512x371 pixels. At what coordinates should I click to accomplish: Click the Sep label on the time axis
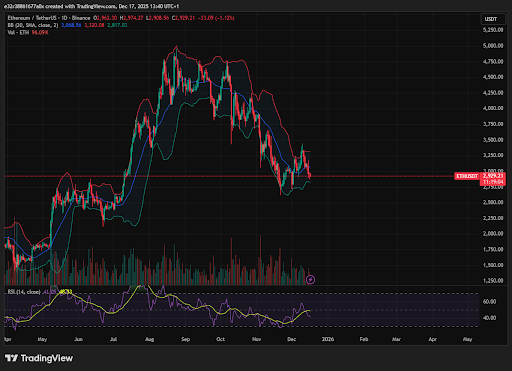pyautogui.click(x=186, y=339)
